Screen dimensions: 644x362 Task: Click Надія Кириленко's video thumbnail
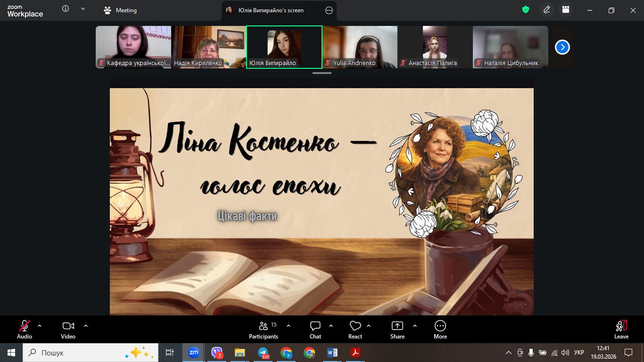click(208, 47)
